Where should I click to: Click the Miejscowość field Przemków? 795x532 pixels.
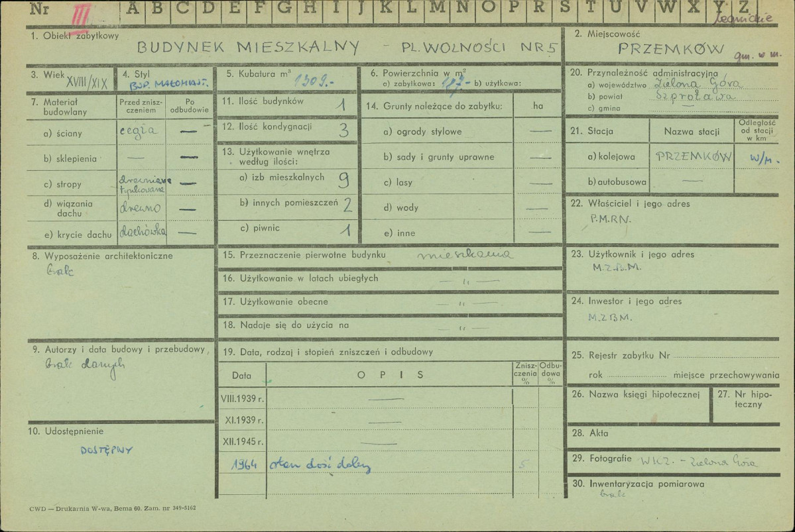tap(671, 49)
